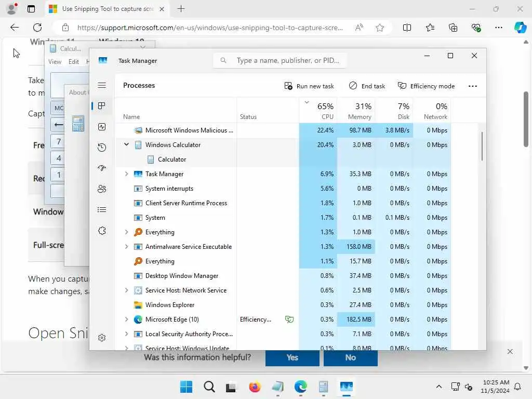This screenshot has width=532, height=399.
Task: Open Edge Settings and more menu
Action: click(x=498, y=28)
